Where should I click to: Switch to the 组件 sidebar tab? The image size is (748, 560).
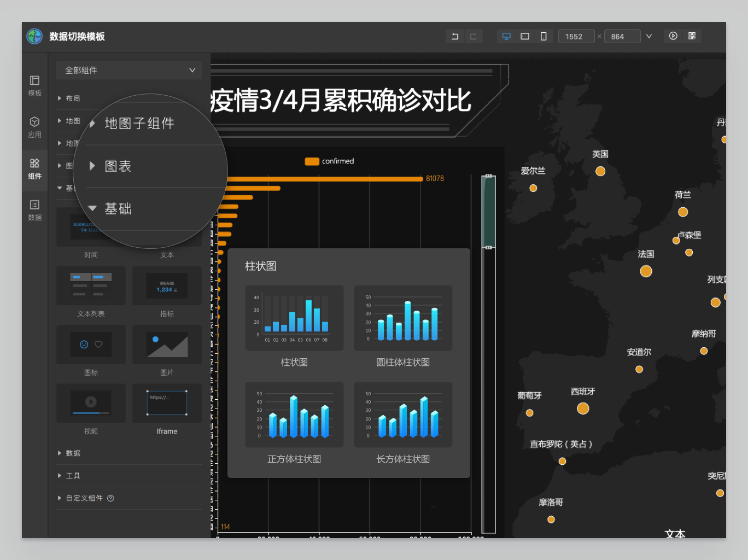pyautogui.click(x=34, y=169)
